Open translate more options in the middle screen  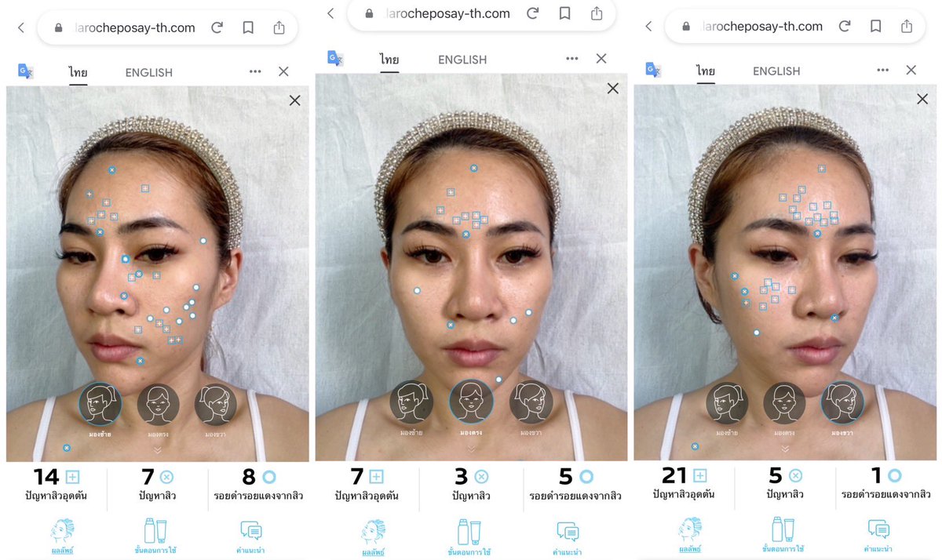(x=571, y=58)
